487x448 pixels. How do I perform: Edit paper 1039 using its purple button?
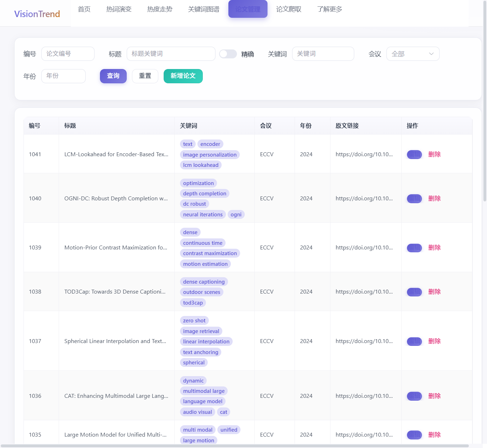click(414, 248)
